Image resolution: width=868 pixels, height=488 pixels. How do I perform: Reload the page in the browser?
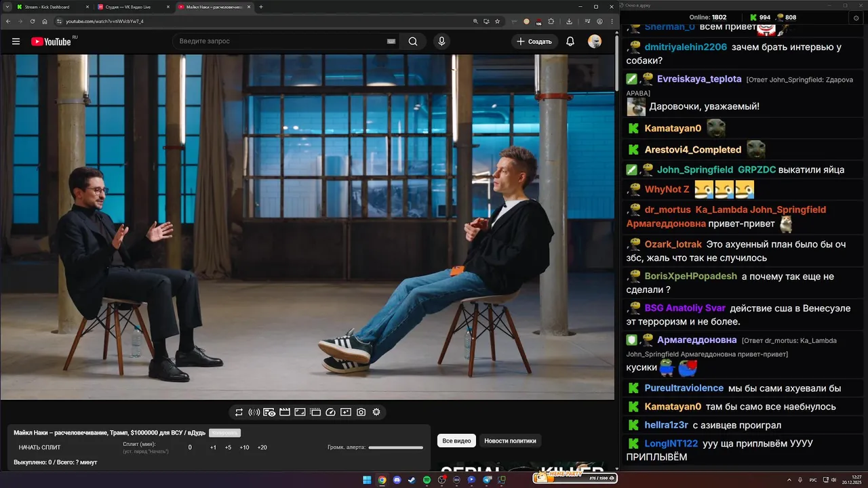[x=32, y=21]
